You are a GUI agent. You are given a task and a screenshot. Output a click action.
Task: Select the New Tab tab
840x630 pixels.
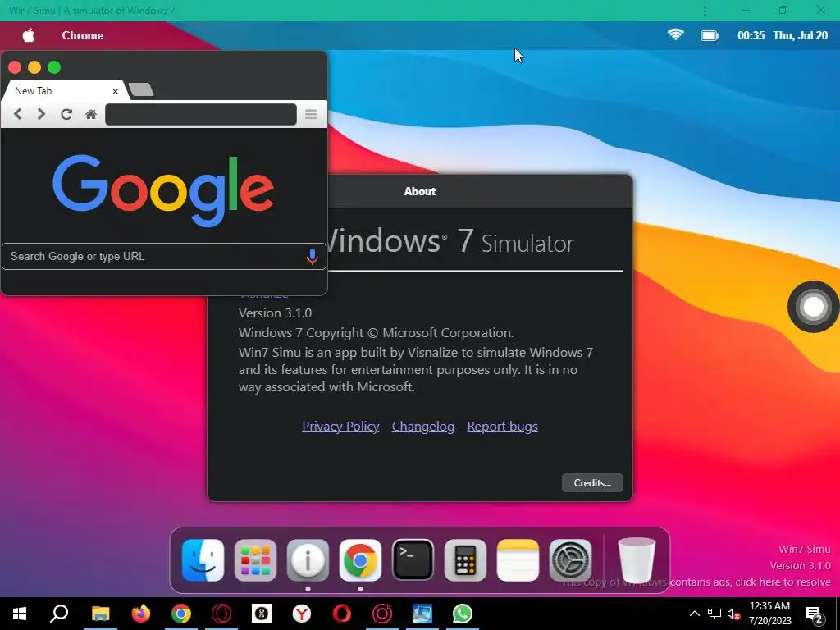pyautogui.click(x=64, y=90)
